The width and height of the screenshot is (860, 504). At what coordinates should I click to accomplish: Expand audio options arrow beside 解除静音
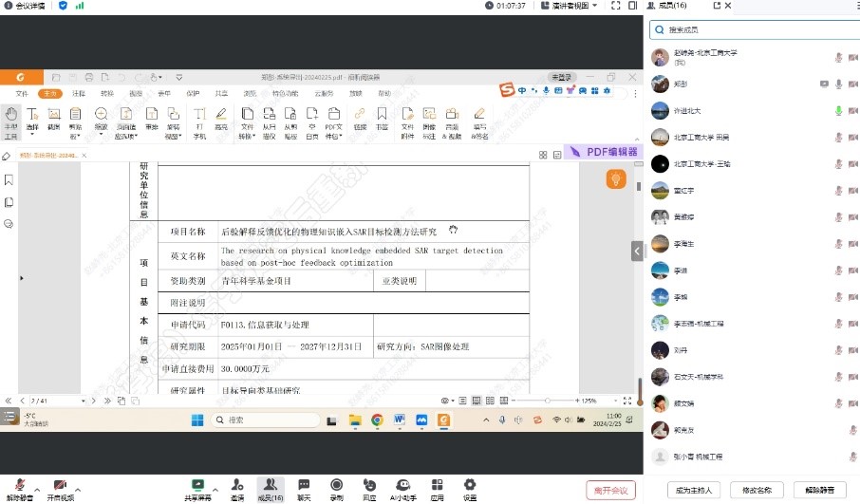[x=37, y=484]
